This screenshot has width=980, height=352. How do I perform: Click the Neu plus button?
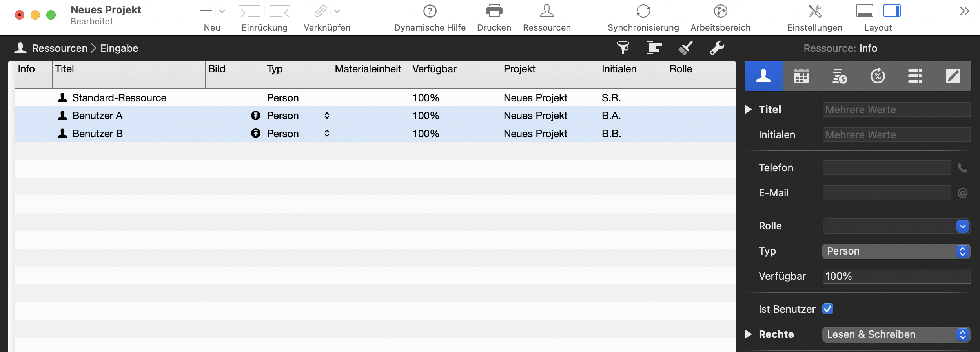click(206, 11)
